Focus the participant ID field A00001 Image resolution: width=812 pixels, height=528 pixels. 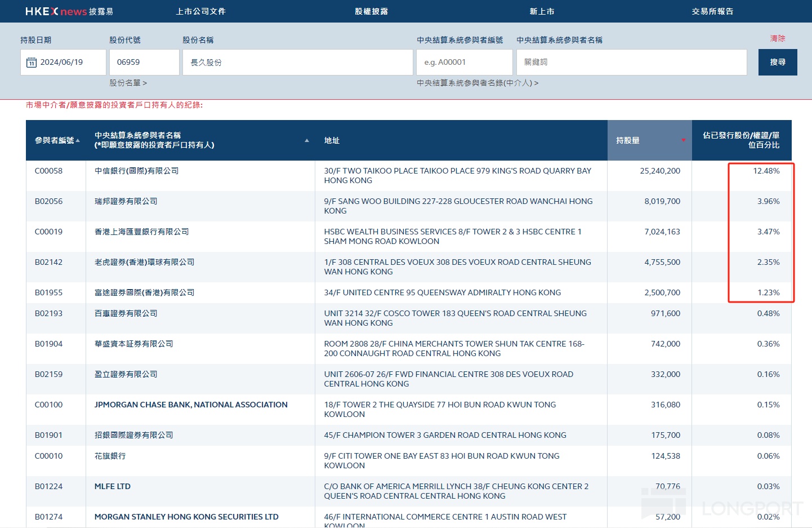(x=464, y=62)
